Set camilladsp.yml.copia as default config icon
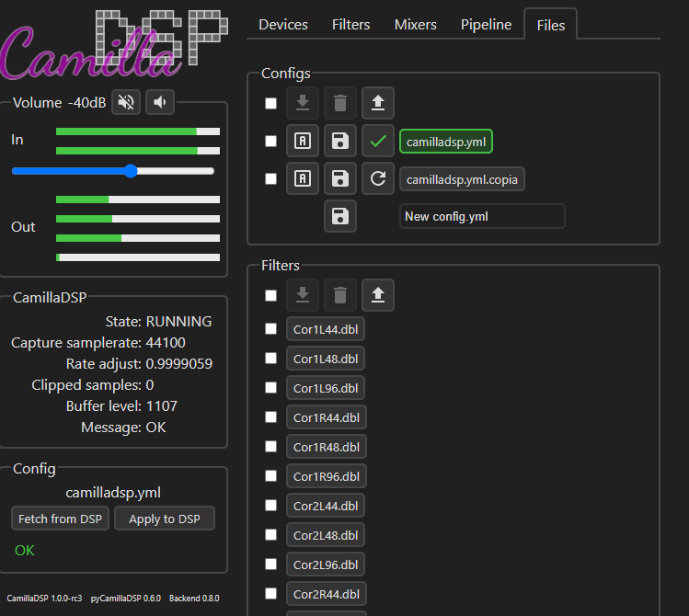The width and height of the screenshot is (689, 616). coord(303,178)
